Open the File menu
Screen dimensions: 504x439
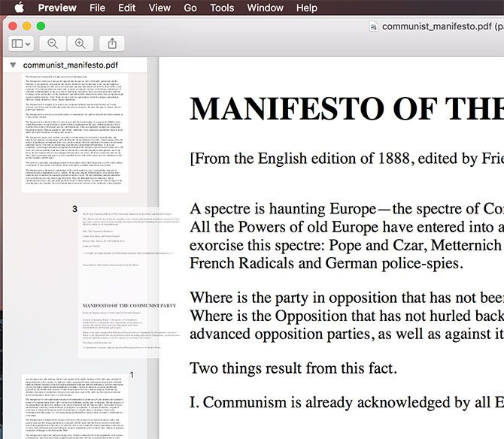click(x=97, y=8)
